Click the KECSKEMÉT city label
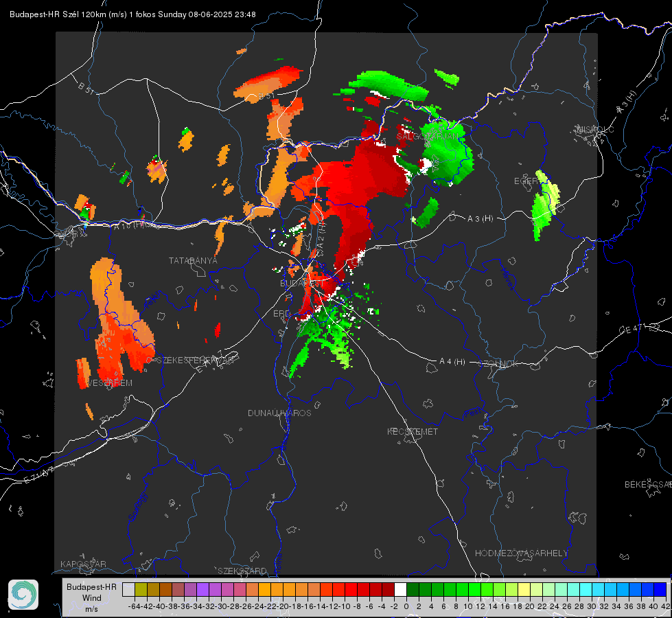The width and height of the screenshot is (672, 618). tap(413, 431)
